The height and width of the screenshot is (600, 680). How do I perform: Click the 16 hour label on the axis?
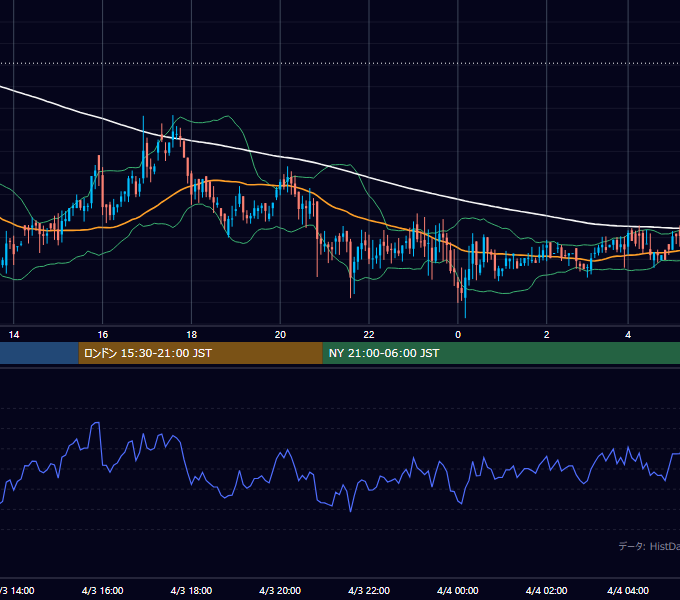click(102, 335)
